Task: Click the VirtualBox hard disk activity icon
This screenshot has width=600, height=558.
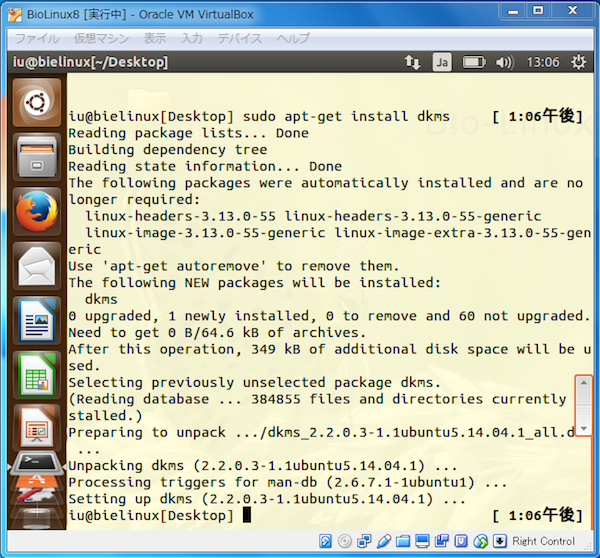Action: 325,541
